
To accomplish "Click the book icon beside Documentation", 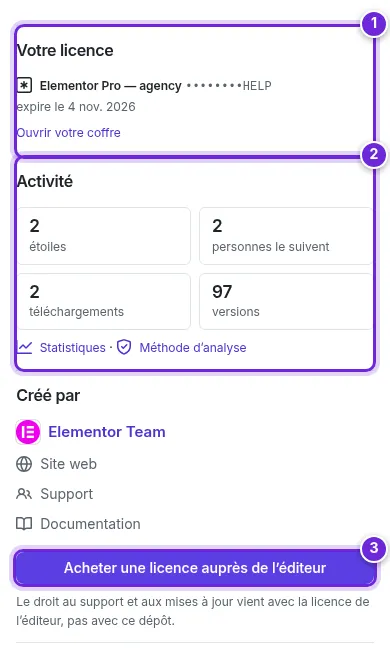I will click(24, 524).
